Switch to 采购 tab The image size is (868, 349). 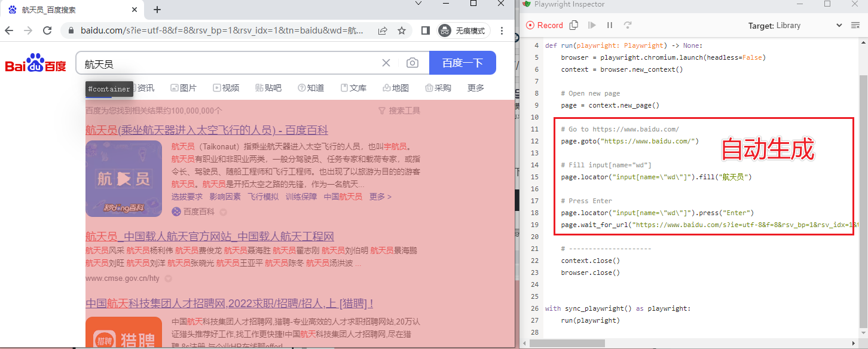(438, 88)
